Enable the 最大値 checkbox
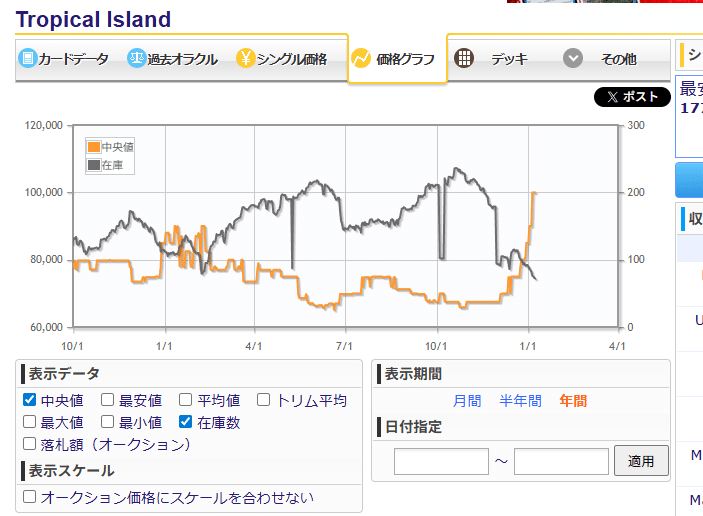The image size is (703, 516). 30,421
